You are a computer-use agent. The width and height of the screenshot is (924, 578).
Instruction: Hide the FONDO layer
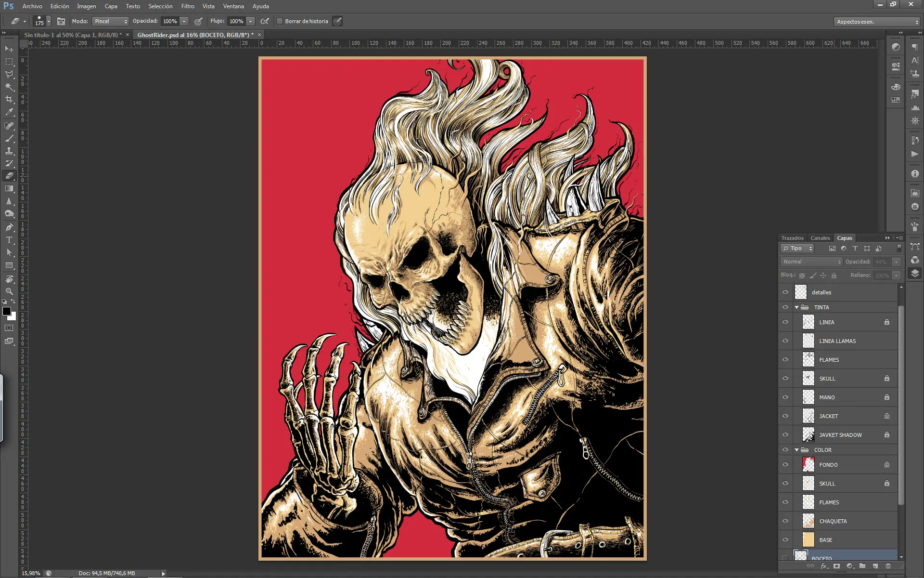pyautogui.click(x=785, y=465)
